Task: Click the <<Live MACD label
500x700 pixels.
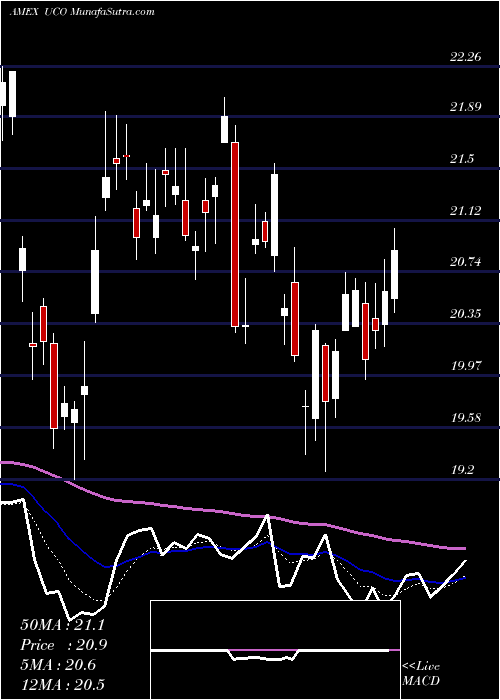Action: click(421, 673)
